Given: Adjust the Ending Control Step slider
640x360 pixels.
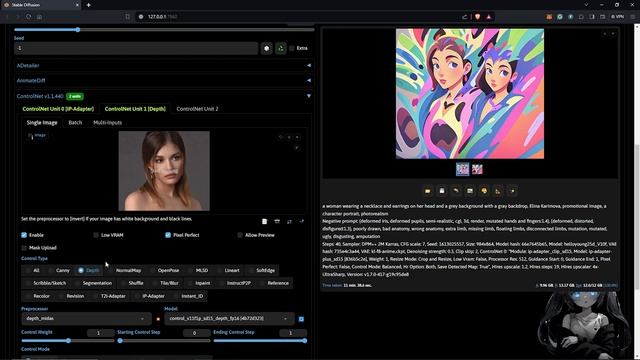Looking at the screenshot, I should click(260, 341).
